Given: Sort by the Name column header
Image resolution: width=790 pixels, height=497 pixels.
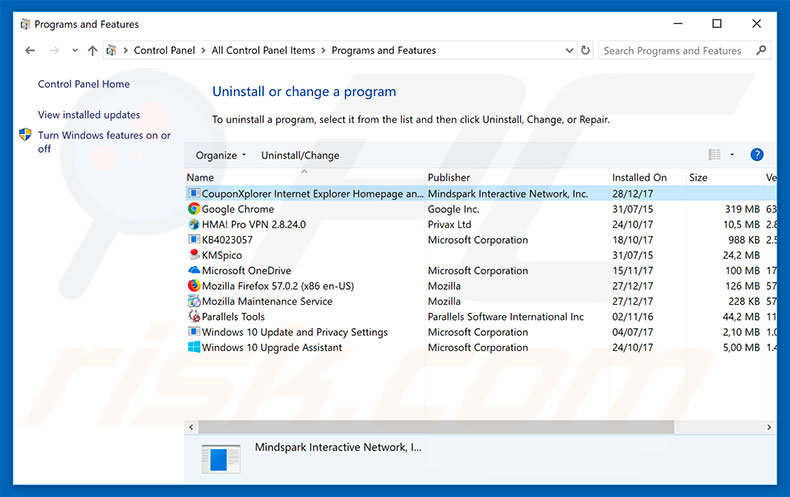Looking at the screenshot, I should coord(200,177).
